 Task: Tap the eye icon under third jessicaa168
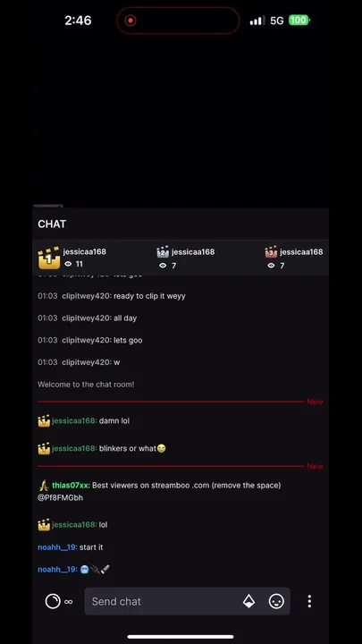(271, 266)
